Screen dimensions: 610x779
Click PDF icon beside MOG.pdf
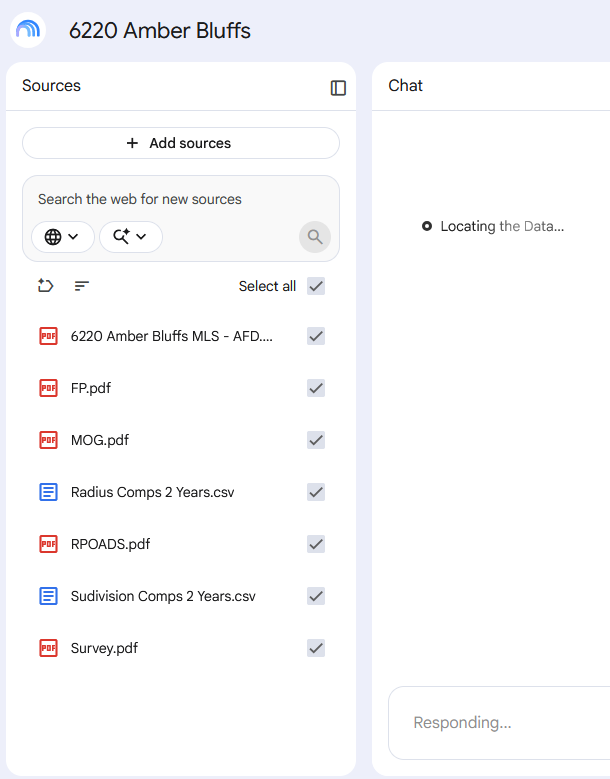48,440
